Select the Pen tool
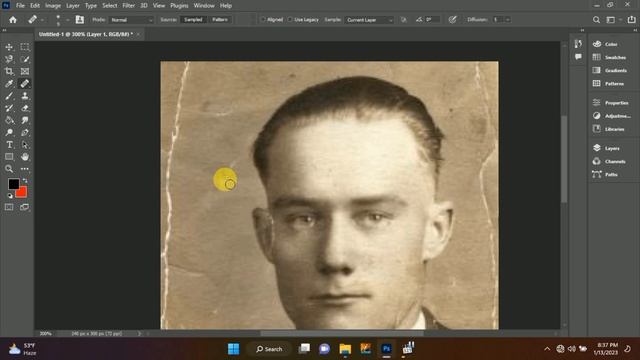This screenshot has height=360, width=640. coord(25,133)
